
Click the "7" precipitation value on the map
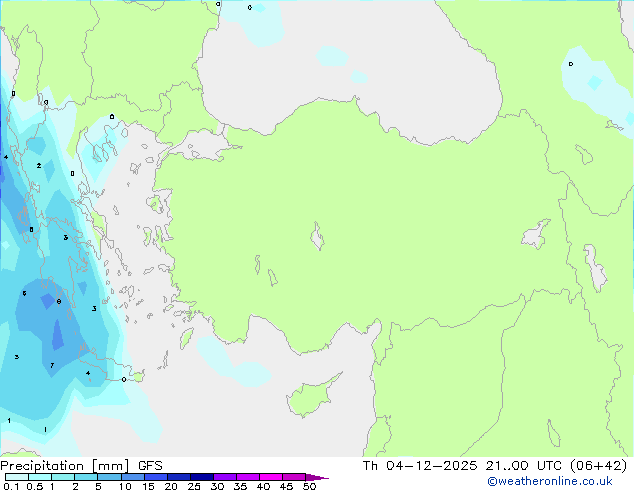52,365
